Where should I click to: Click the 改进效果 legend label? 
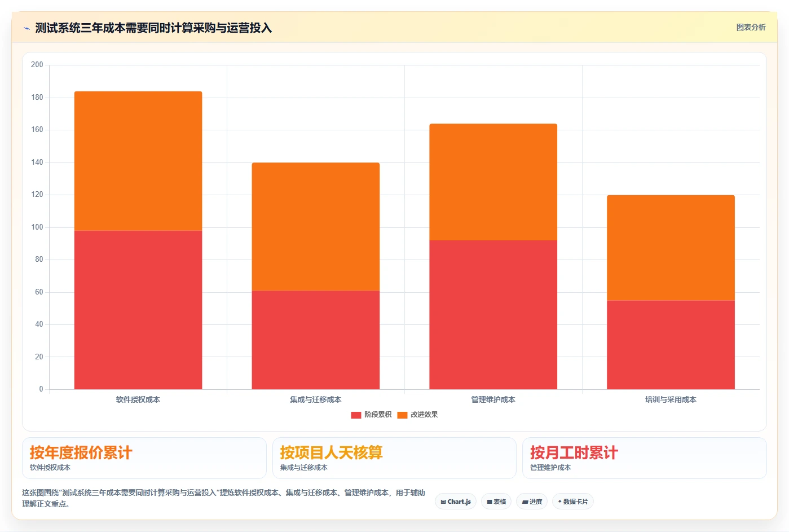point(424,415)
